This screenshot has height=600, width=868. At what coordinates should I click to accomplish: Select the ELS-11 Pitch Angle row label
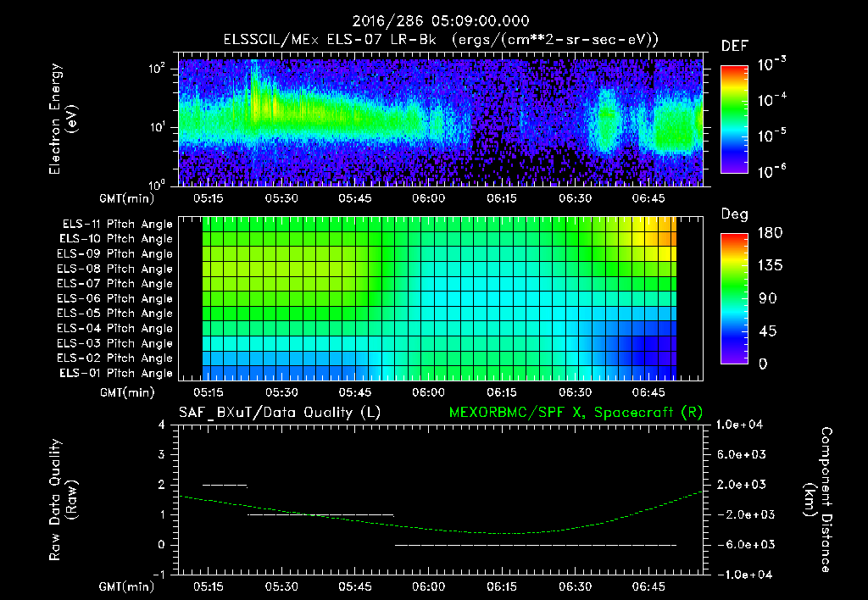point(117,225)
